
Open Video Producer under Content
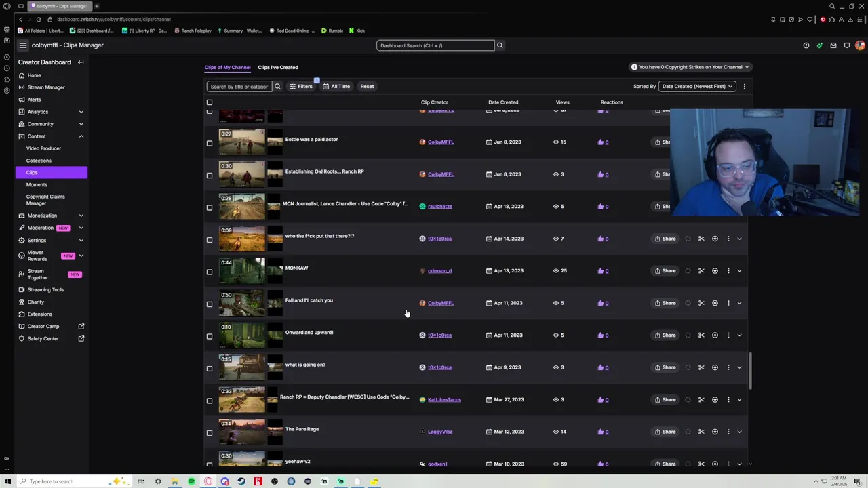point(43,148)
